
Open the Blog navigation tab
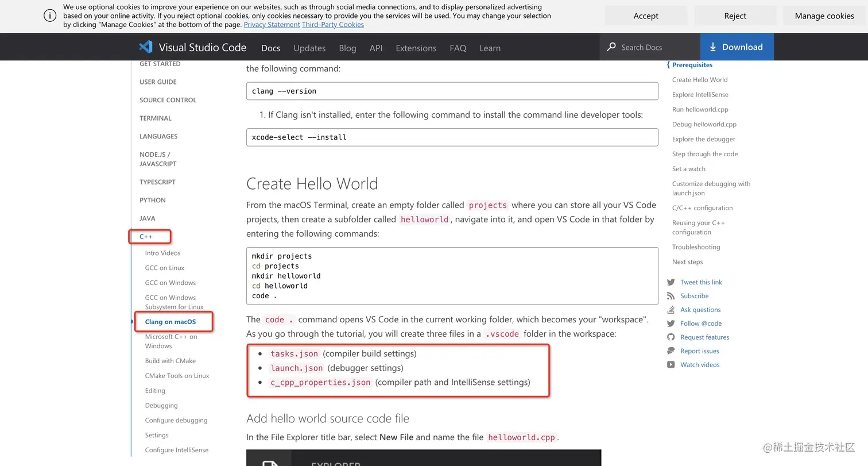coord(347,48)
